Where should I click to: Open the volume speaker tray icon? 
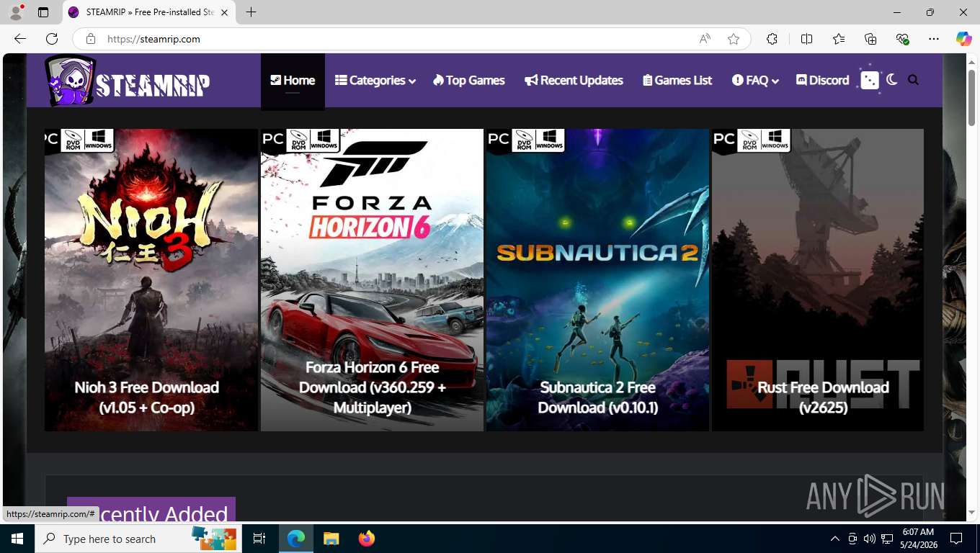click(x=869, y=539)
